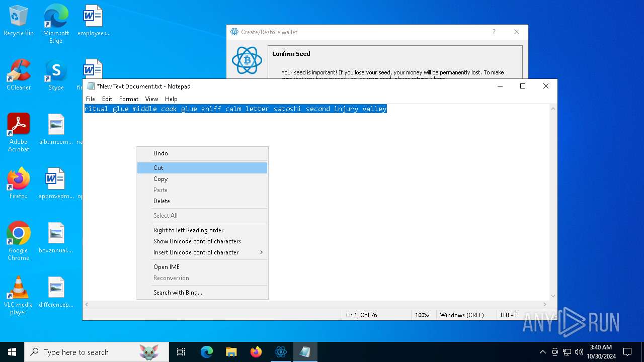Launch Microsoft Edge desktop shortcut
This screenshot has width=644, height=362.
[x=56, y=24]
